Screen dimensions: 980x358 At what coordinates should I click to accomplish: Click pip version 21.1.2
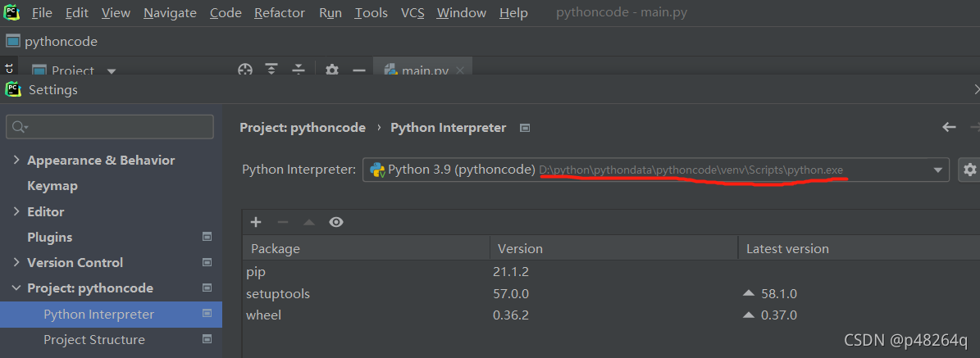[x=511, y=273]
